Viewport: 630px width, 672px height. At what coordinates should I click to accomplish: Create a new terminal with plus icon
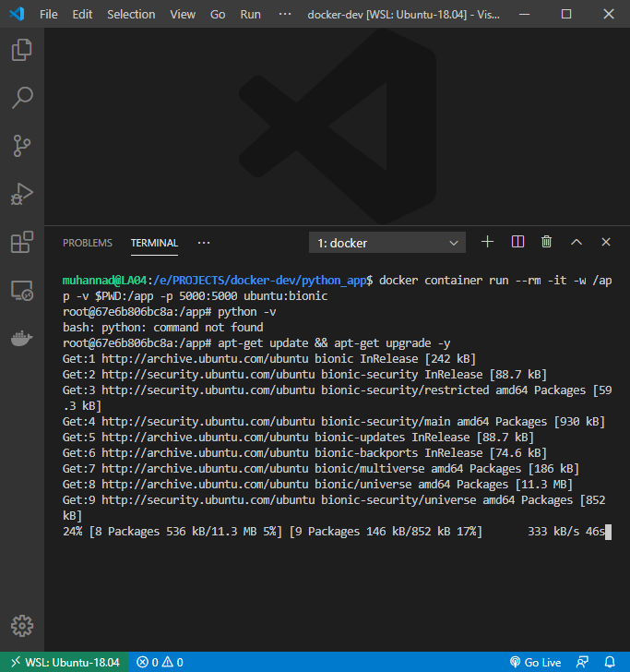tap(487, 242)
